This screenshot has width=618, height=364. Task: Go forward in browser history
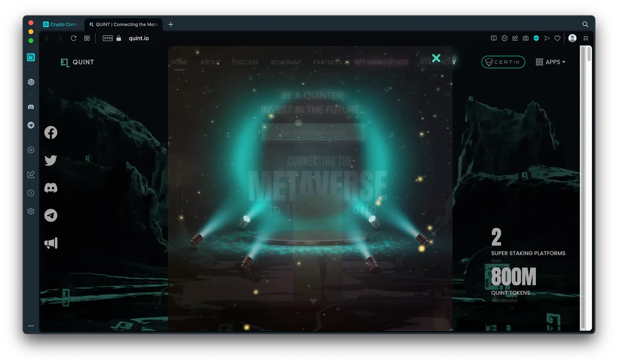coord(60,38)
